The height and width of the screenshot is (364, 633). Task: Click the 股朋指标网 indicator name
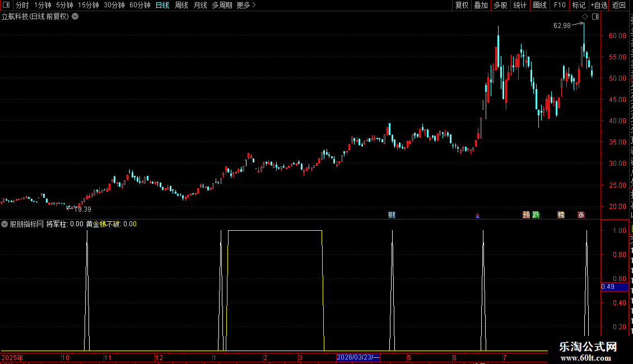[27, 224]
